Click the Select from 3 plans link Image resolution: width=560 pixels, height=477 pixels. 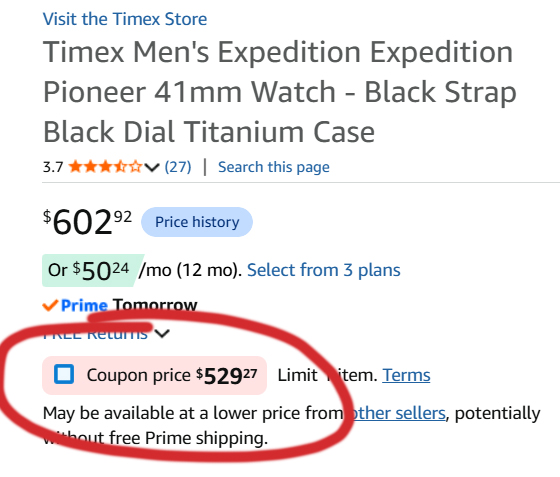(x=324, y=270)
